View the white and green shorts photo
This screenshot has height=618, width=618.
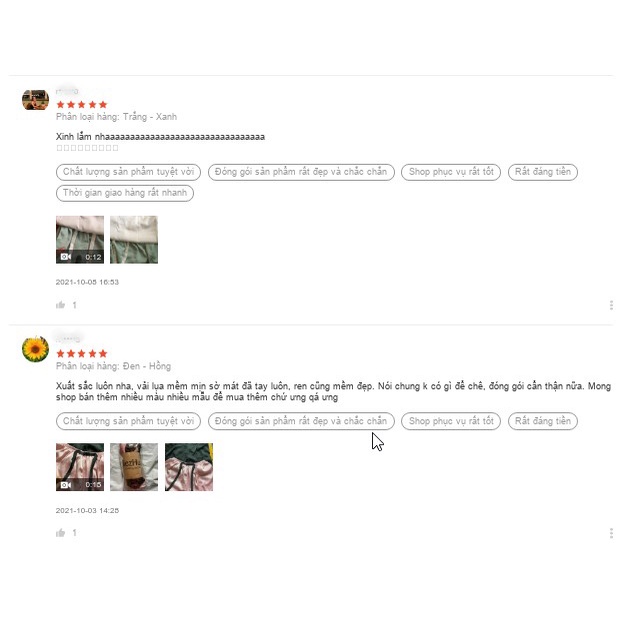coord(134,240)
